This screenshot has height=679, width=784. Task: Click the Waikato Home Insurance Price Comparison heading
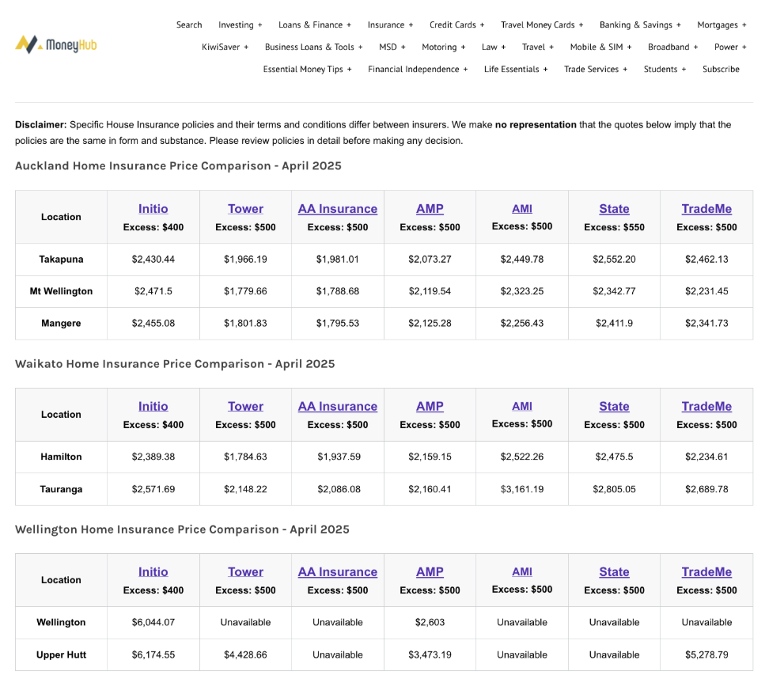point(175,363)
